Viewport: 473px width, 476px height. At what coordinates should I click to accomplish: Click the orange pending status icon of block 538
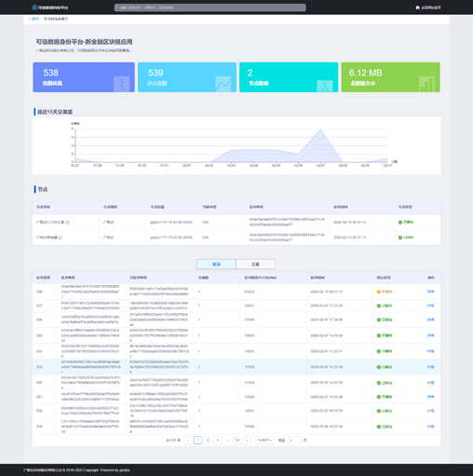(379, 292)
